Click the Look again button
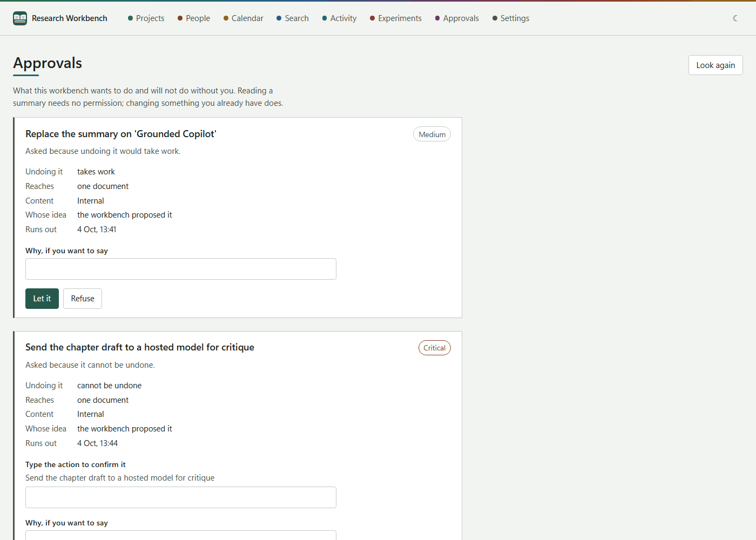The height and width of the screenshot is (540, 756). tap(715, 65)
